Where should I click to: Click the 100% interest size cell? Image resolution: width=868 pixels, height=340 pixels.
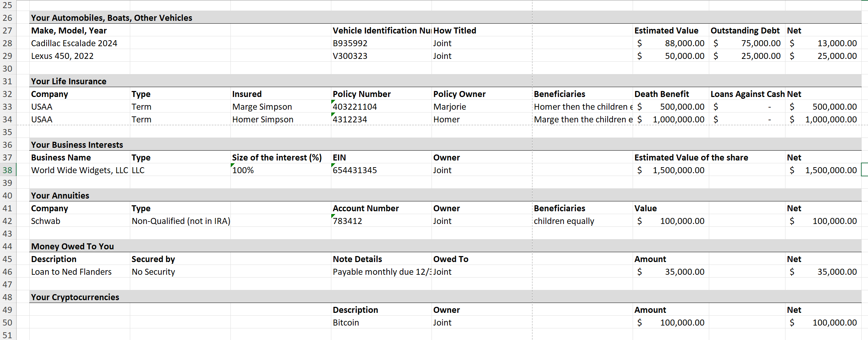point(281,170)
